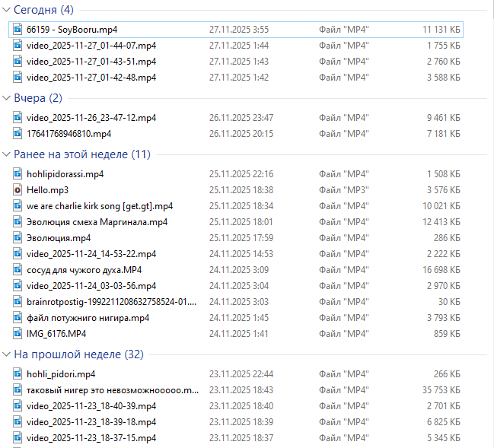
Task: Click the icon beside IMG_6176.MP4
Action: (x=18, y=333)
